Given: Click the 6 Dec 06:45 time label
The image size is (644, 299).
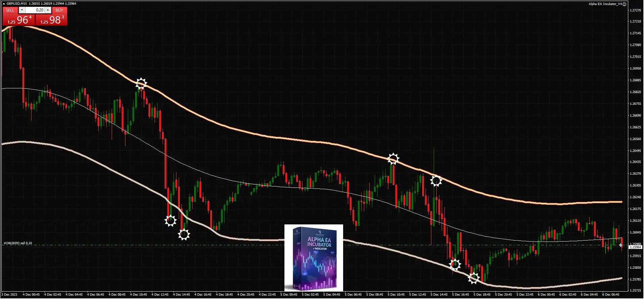Looking at the screenshot, I should pos(611,295).
